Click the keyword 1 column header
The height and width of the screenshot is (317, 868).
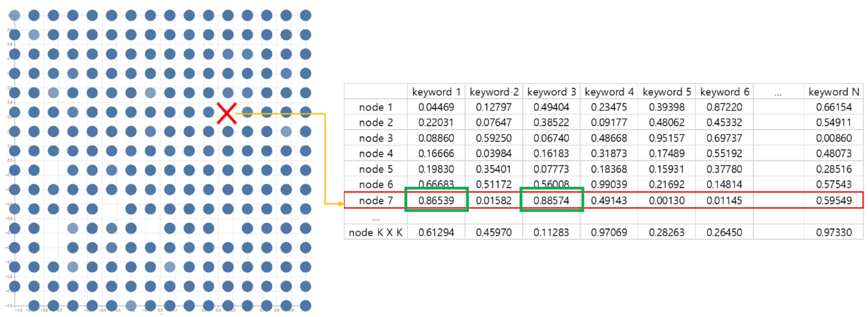(436, 92)
